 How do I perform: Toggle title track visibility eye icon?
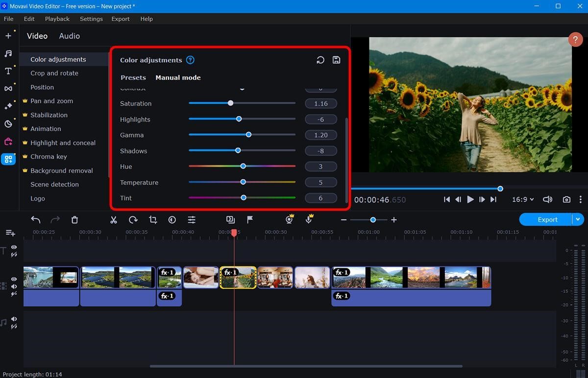[x=14, y=247]
